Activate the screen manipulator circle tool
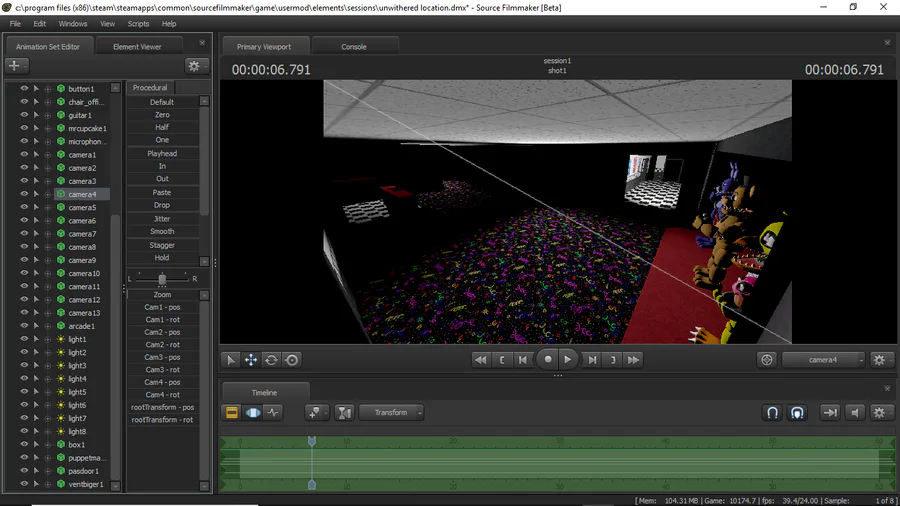The height and width of the screenshot is (506, 900). [x=292, y=360]
